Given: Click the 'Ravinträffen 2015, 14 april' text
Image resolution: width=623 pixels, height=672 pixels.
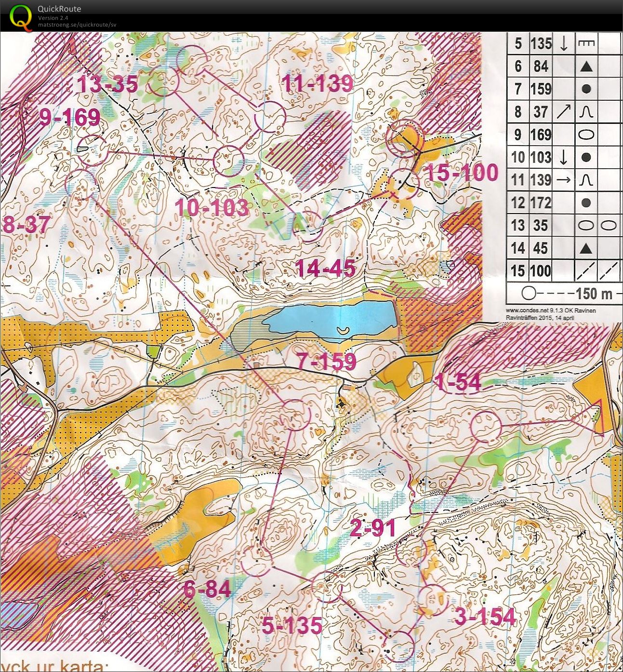Looking at the screenshot, I should coord(539,317).
